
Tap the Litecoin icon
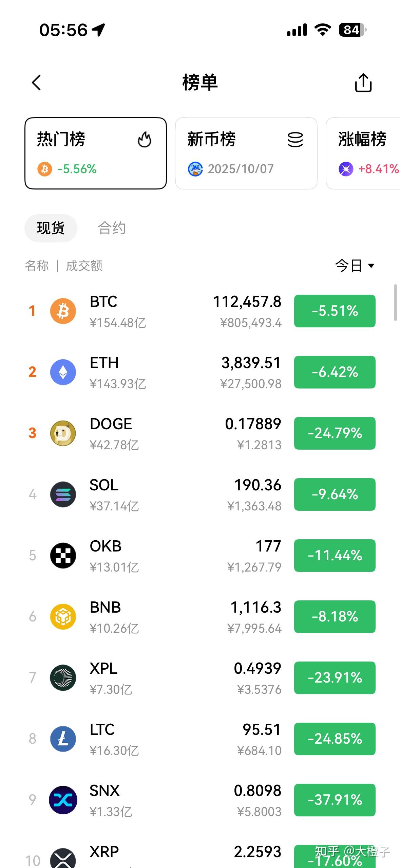pyautogui.click(x=63, y=739)
